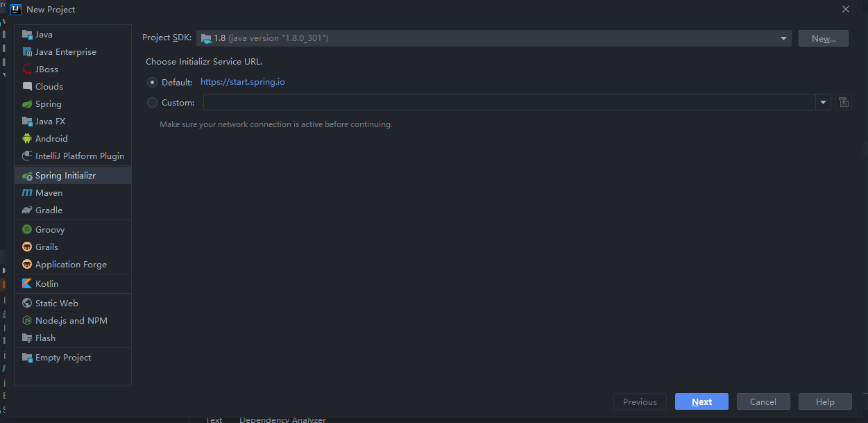Image resolution: width=868 pixels, height=423 pixels.
Task: Choose the Custom Initializr URL option
Action: tap(152, 102)
